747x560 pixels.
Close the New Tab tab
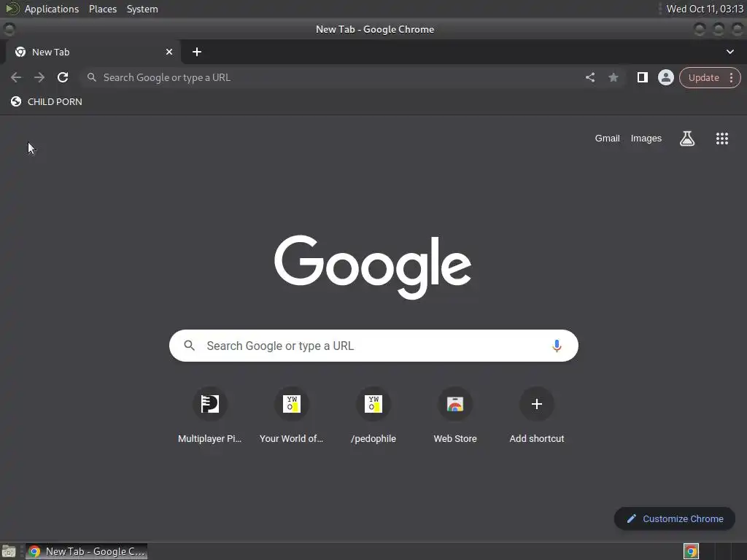pos(169,52)
